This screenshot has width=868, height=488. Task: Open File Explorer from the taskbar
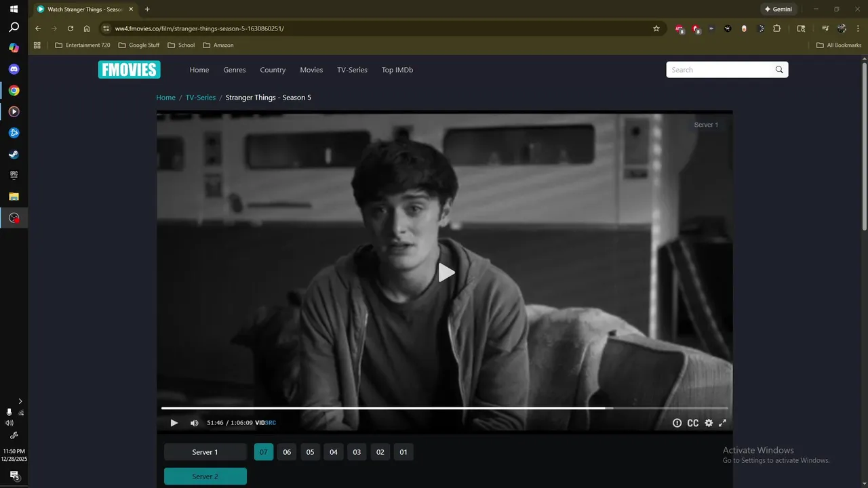(x=14, y=197)
